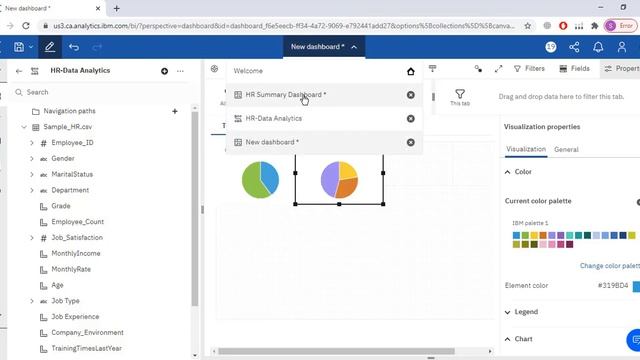Collapse the Color section
Image resolution: width=640 pixels, height=360 pixels.
click(507, 172)
